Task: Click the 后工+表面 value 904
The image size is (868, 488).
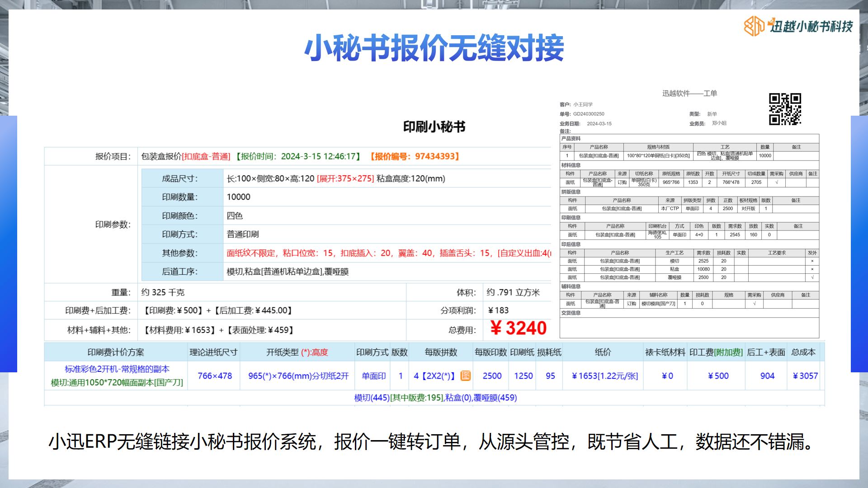Action: point(767,376)
